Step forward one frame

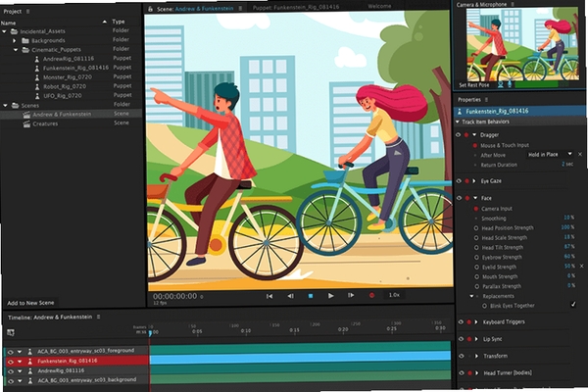tap(351, 295)
